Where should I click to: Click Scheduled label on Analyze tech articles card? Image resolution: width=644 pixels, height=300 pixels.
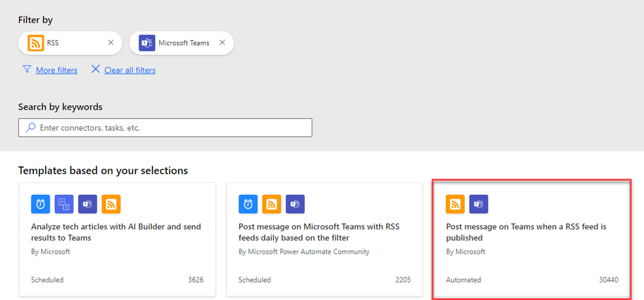[x=47, y=280]
